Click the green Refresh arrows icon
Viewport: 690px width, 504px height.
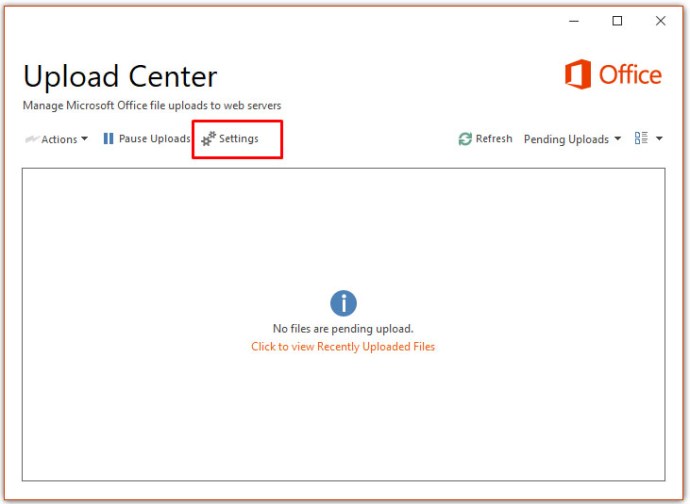[465, 139]
